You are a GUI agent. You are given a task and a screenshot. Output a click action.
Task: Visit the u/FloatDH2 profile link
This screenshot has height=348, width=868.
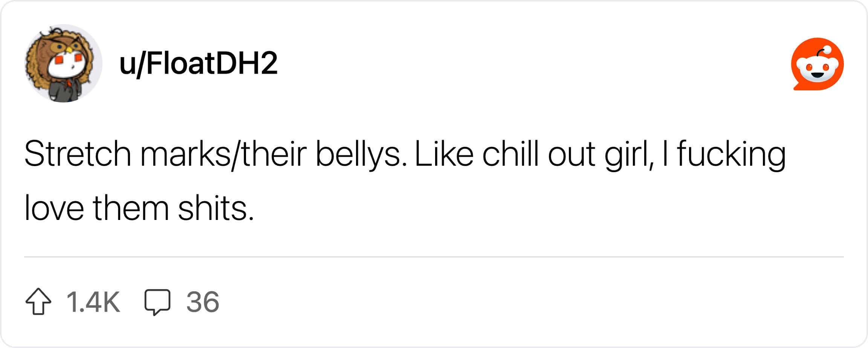pyautogui.click(x=198, y=63)
